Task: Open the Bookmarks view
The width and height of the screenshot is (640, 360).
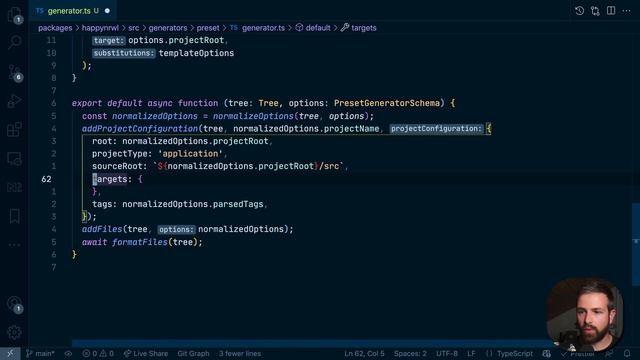Action: pyautogui.click(x=14, y=216)
